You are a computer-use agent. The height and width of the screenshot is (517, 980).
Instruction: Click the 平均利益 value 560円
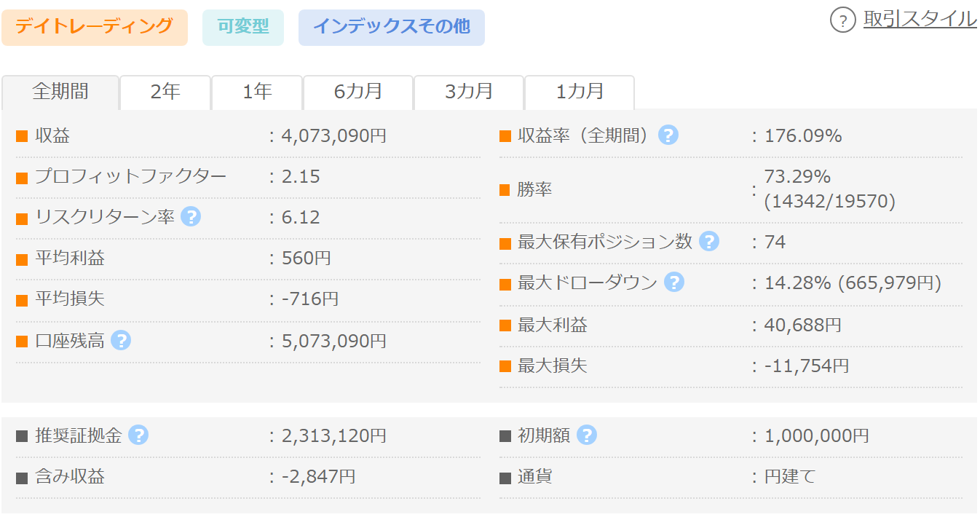pyautogui.click(x=307, y=258)
